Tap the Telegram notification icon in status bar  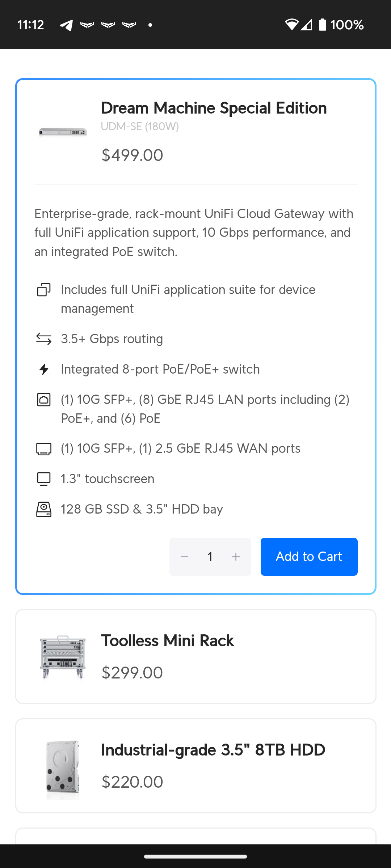tap(66, 25)
